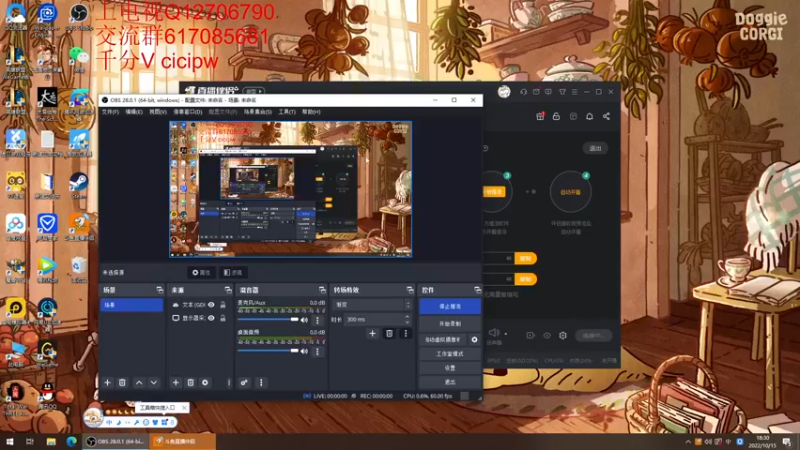The height and width of the screenshot is (450, 800).
Task: Pop out the Scenes dock panel
Action: [160, 290]
